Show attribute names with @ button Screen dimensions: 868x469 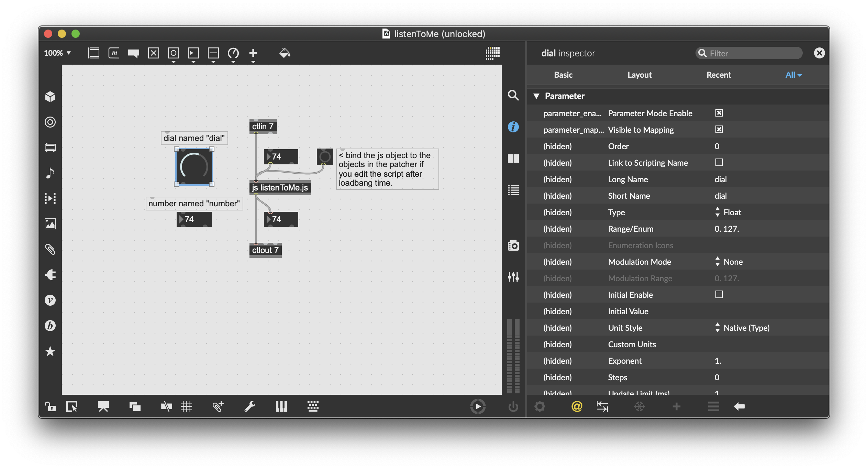coord(577,406)
